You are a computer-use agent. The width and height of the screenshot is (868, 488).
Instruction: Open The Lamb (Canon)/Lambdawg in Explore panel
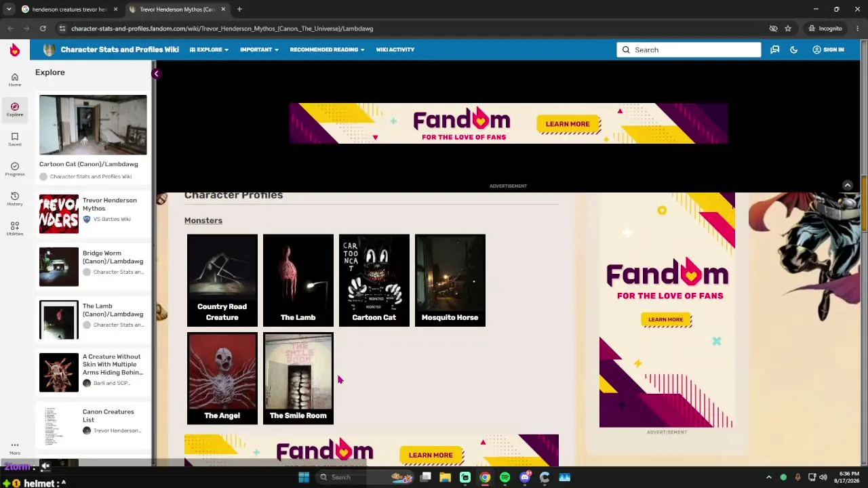[92, 319]
